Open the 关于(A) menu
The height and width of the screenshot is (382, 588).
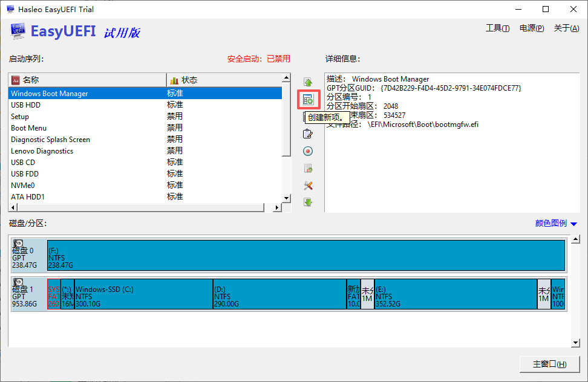566,28
